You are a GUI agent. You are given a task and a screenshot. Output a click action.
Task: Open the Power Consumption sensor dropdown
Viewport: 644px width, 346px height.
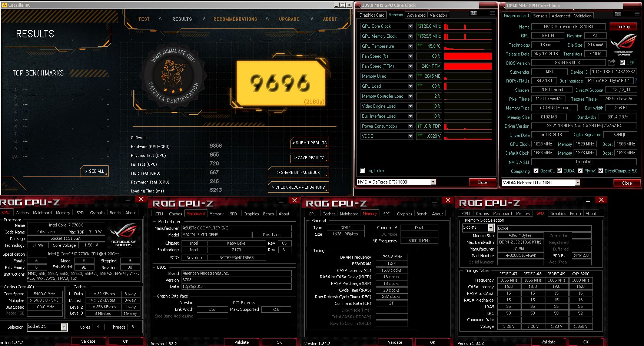click(x=410, y=126)
